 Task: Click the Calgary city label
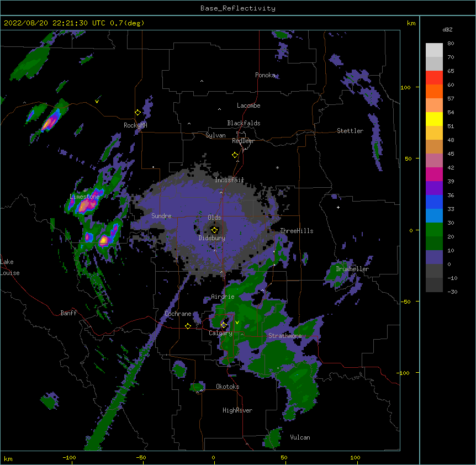(220, 333)
